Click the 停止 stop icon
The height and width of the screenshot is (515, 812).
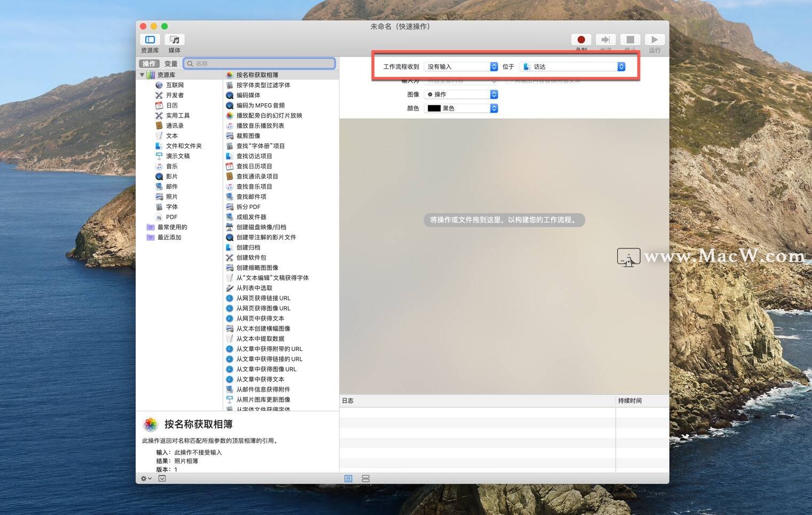tap(630, 40)
